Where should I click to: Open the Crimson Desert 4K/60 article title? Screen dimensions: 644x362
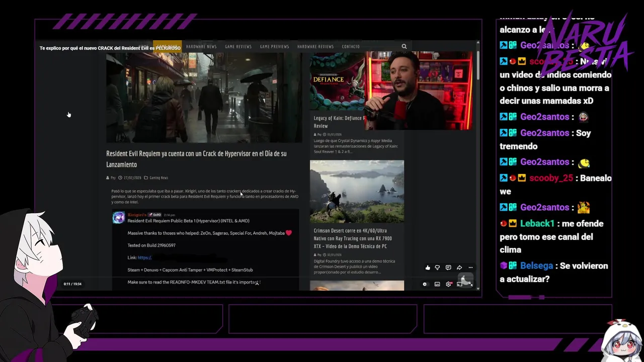pos(353,238)
